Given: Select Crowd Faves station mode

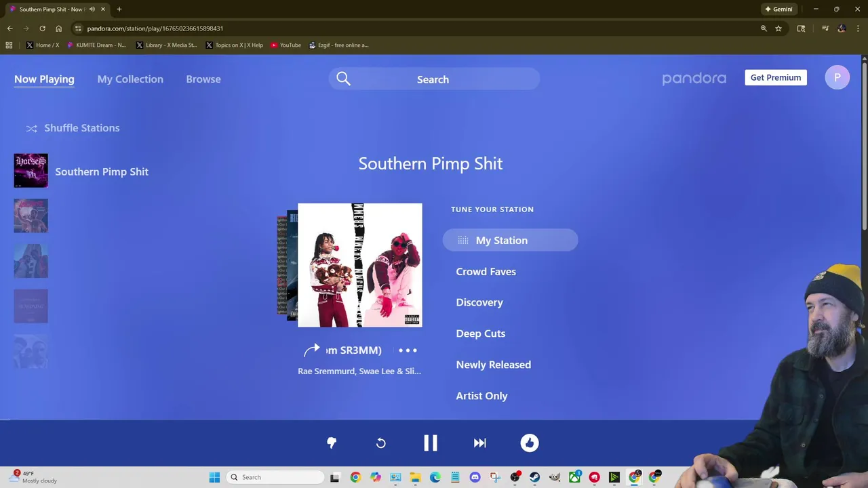Looking at the screenshot, I should tap(486, 272).
